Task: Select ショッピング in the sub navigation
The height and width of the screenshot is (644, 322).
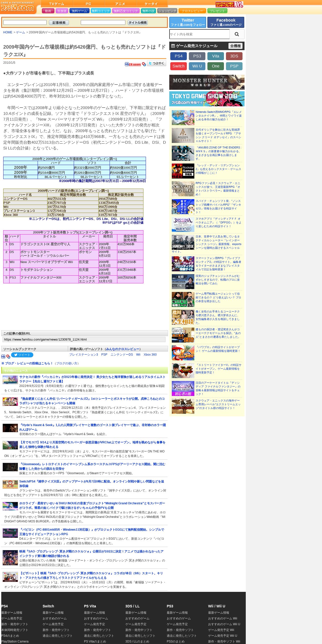Action: click(x=167, y=11)
